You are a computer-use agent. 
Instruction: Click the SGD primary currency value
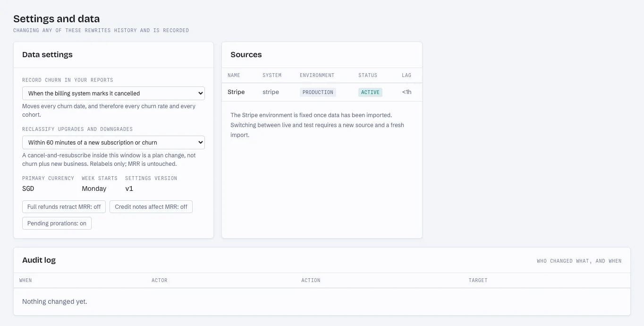coord(28,189)
